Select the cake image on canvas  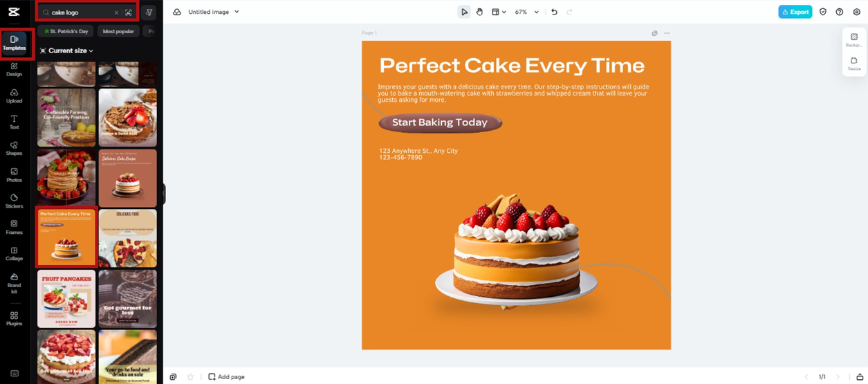pos(517,253)
